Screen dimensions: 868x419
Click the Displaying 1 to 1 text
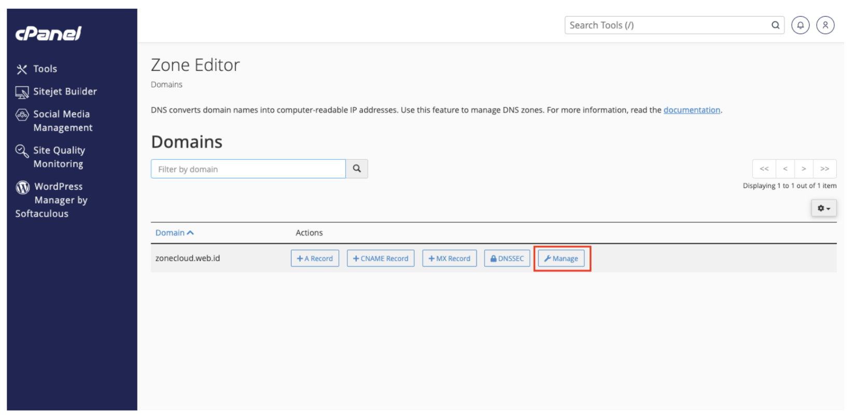click(790, 186)
